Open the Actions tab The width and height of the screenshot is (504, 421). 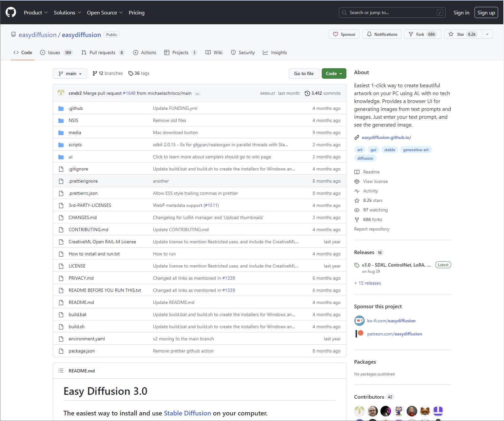pyautogui.click(x=145, y=52)
